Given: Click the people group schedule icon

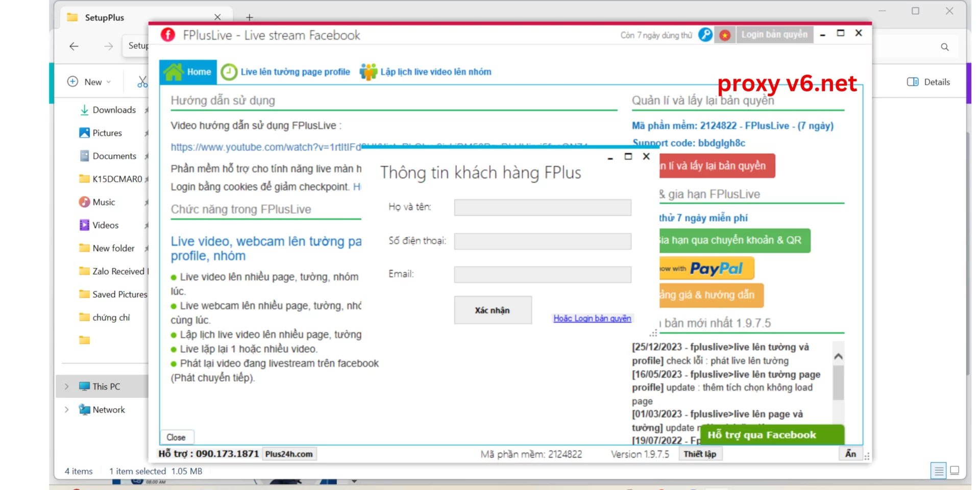Looking at the screenshot, I should [x=368, y=72].
